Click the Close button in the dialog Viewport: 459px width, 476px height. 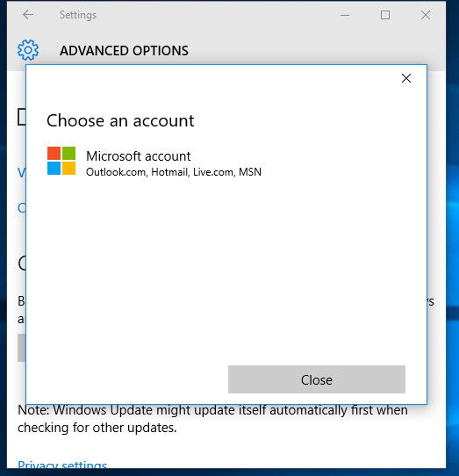point(317,379)
